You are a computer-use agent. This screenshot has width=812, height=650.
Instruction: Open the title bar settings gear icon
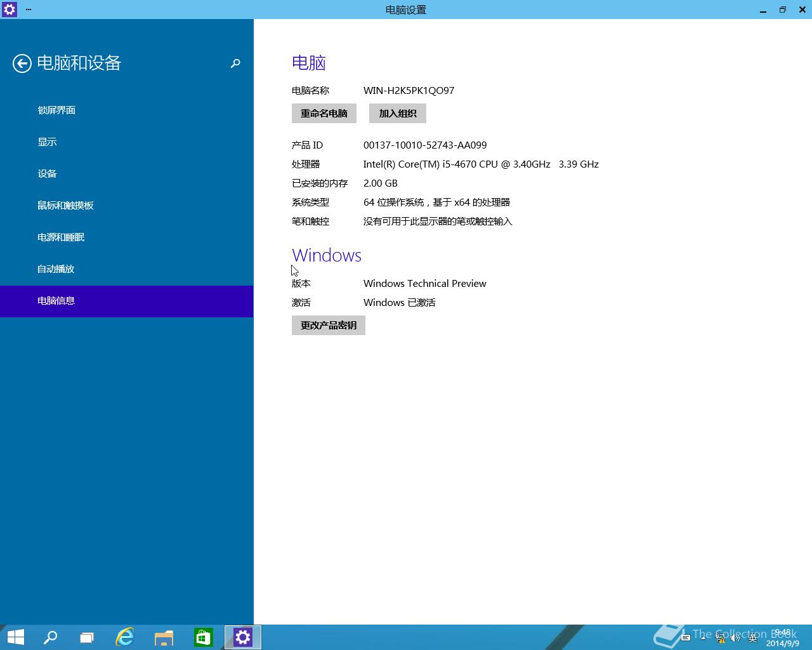point(9,10)
